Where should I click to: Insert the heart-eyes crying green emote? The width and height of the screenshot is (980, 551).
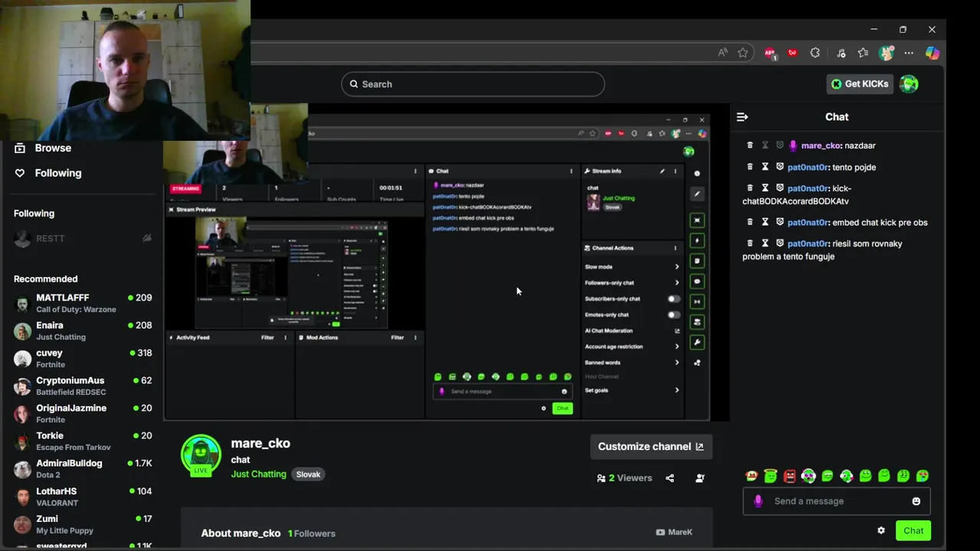[923, 476]
